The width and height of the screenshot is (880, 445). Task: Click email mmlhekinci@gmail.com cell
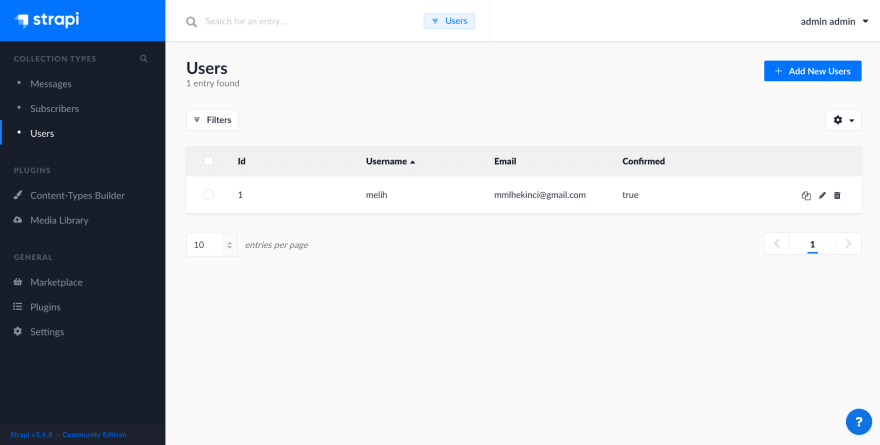click(540, 195)
